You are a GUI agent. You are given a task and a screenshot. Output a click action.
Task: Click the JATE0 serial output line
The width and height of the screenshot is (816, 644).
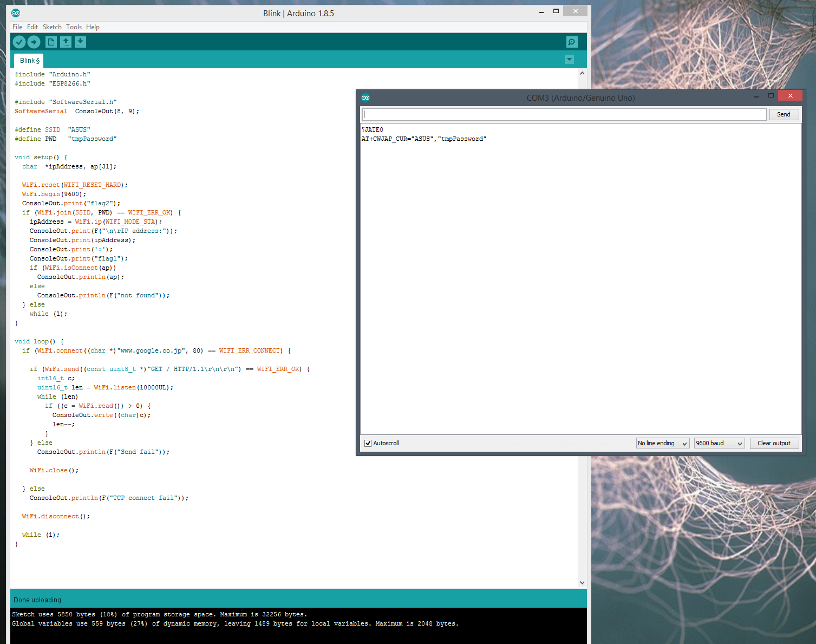coord(373,129)
